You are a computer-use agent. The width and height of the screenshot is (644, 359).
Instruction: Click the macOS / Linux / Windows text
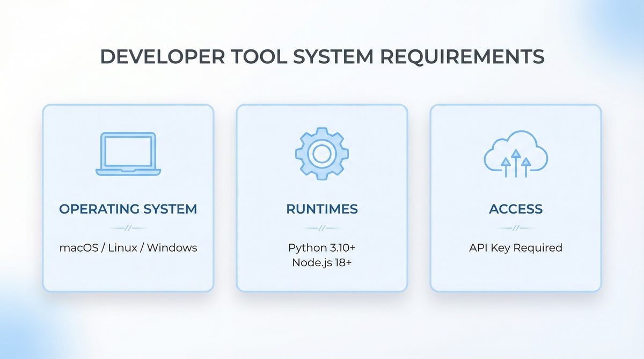[128, 247]
